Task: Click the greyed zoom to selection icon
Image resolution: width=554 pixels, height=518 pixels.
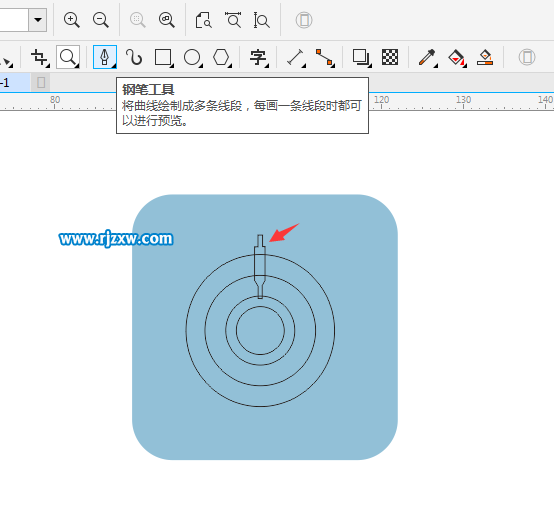Action: (x=137, y=20)
